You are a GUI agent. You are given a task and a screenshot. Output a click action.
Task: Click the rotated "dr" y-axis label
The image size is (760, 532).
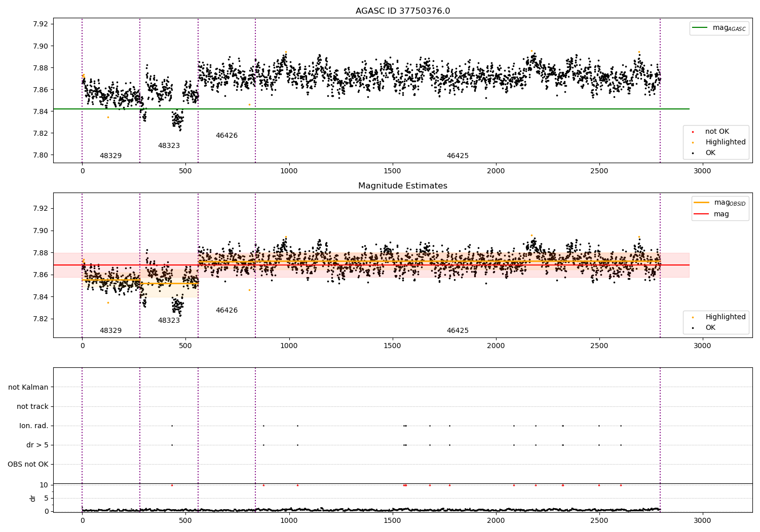tap(33, 498)
